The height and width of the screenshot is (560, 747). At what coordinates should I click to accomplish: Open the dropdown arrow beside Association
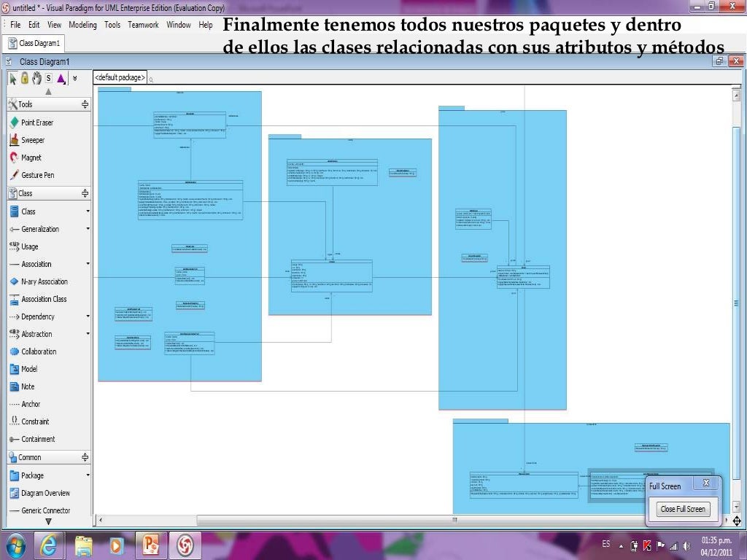88,264
